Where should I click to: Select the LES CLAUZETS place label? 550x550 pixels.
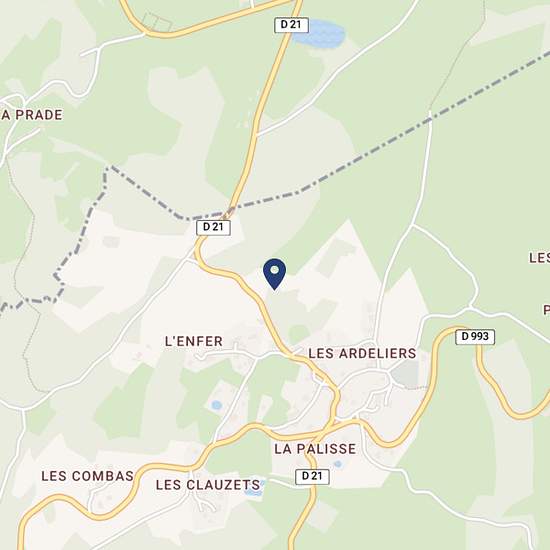(x=208, y=485)
